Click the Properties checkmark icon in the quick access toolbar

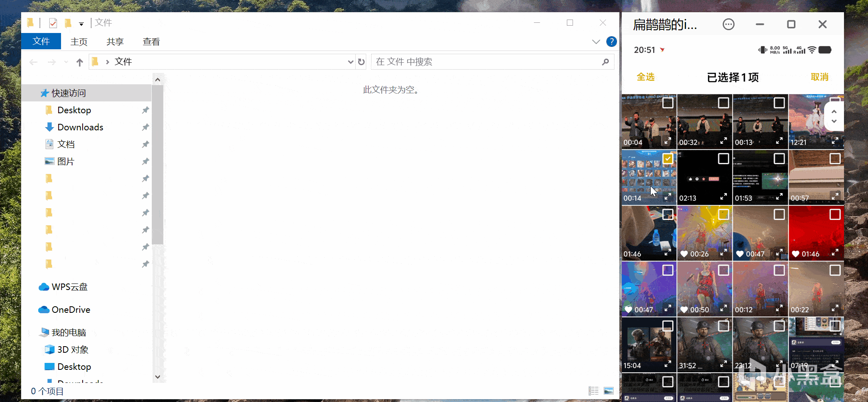[x=53, y=23]
